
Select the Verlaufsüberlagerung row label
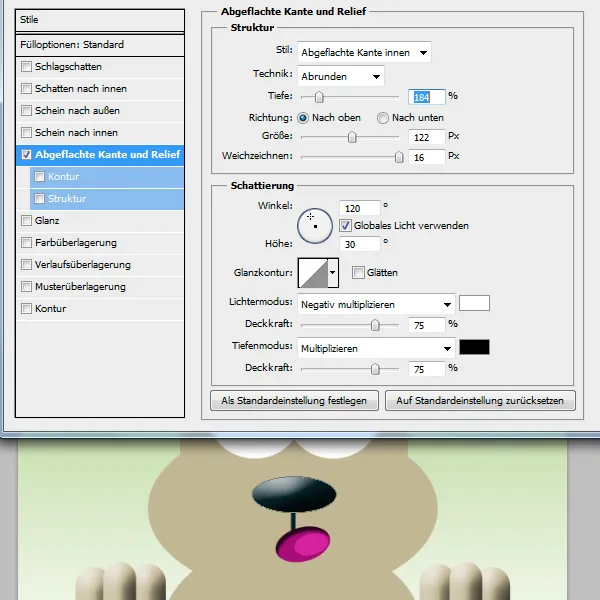83,265
